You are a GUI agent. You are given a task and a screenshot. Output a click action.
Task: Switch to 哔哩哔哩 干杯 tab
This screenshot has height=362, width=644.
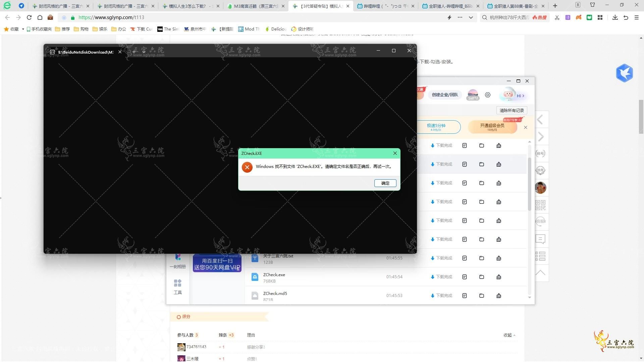click(x=386, y=6)
